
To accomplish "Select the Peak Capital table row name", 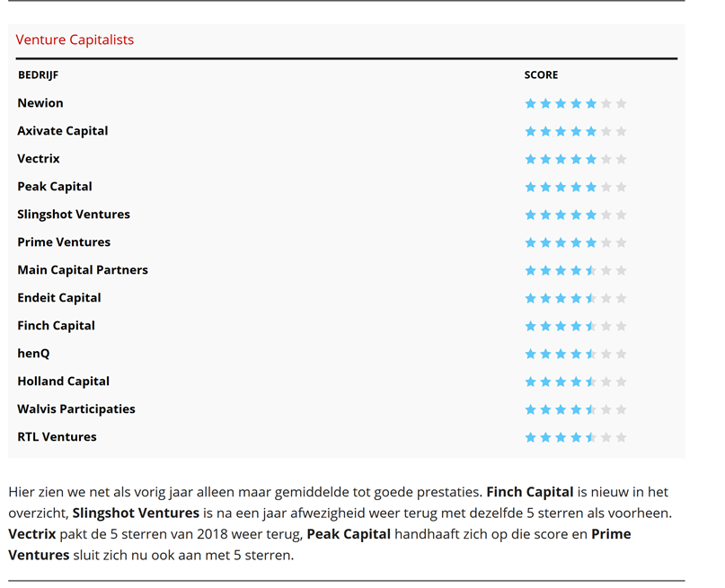I will click(x=55, y=187).
